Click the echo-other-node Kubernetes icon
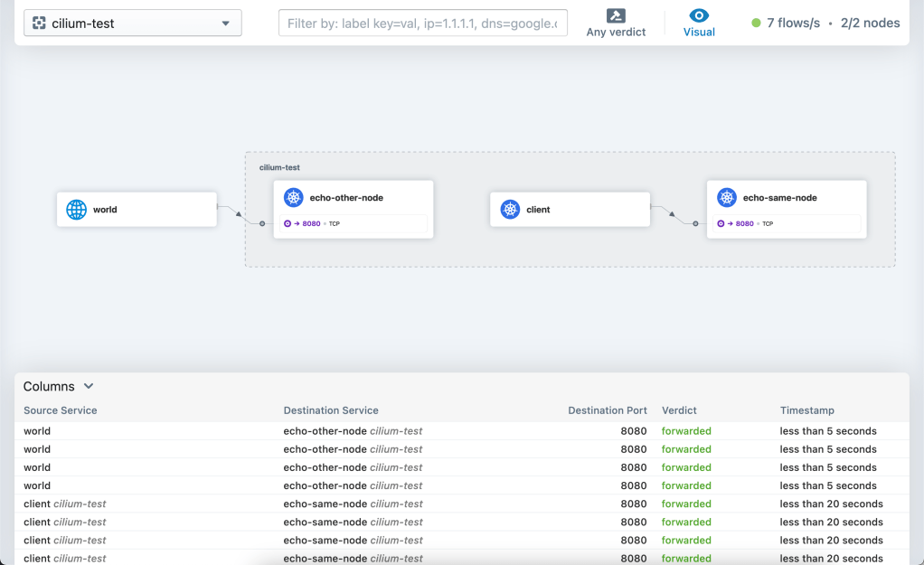This screenshot has height=565, width=924. coord(293,198)
